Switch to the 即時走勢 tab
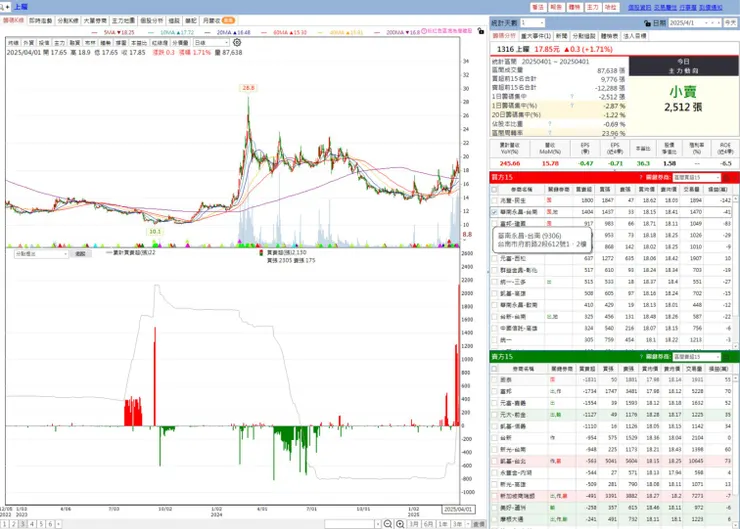 point(40,21)
